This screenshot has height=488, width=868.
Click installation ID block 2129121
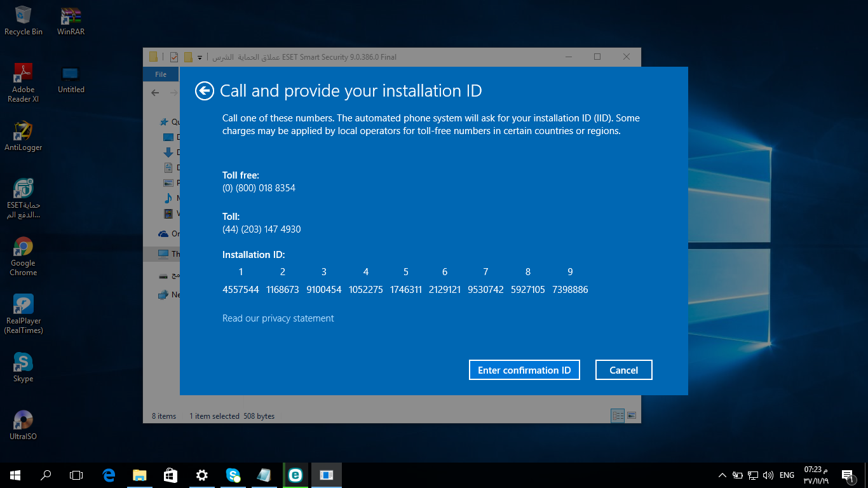[445, 290]
